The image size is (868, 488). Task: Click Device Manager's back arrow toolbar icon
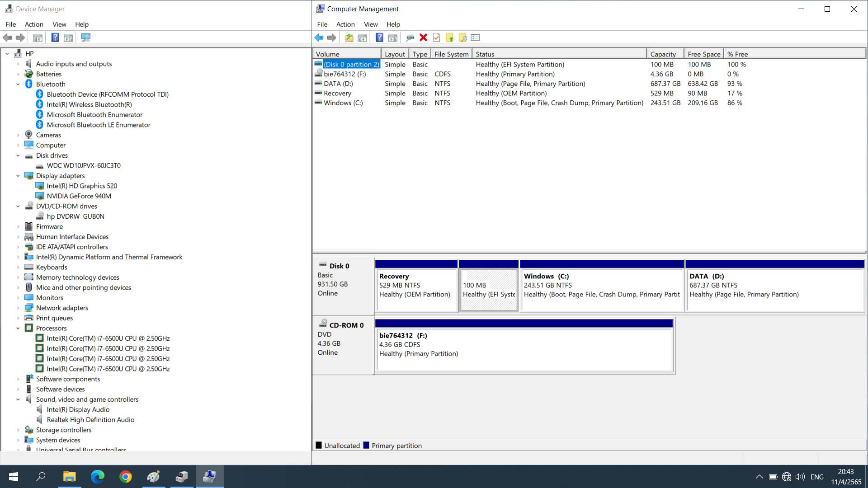[8, 38]
